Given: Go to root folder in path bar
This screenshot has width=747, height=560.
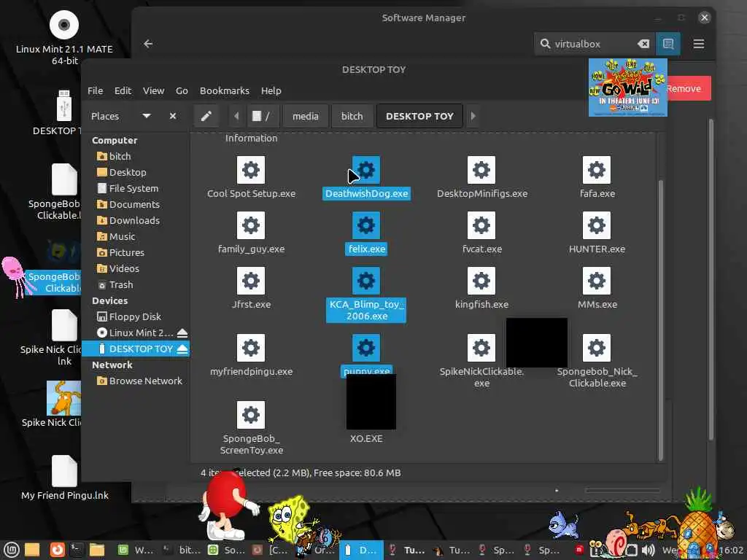Looking at the screenshot, I should click(x=261, y=116).
